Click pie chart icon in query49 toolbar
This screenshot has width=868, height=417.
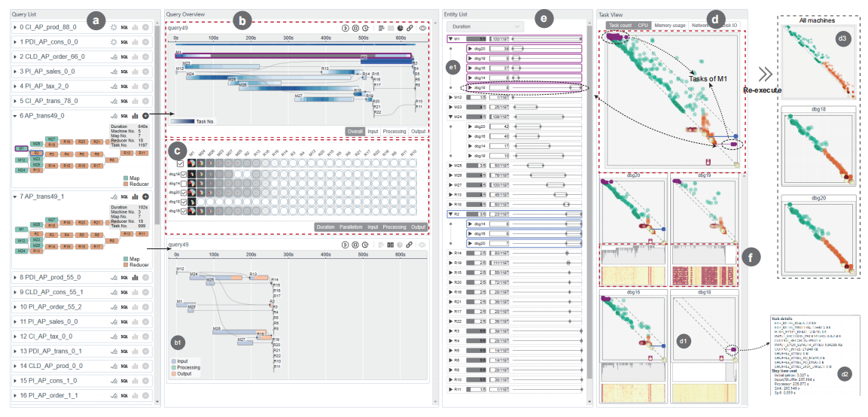point(399,27)
